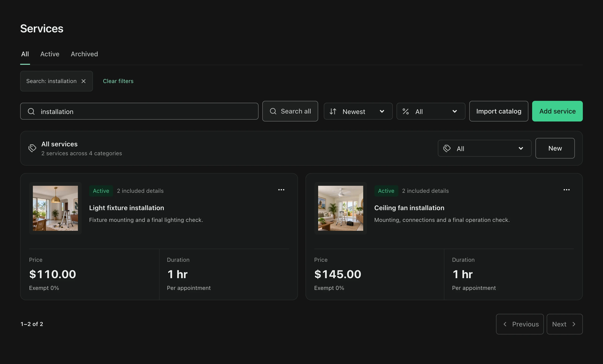Go to the Previous page

click(520, 324)
